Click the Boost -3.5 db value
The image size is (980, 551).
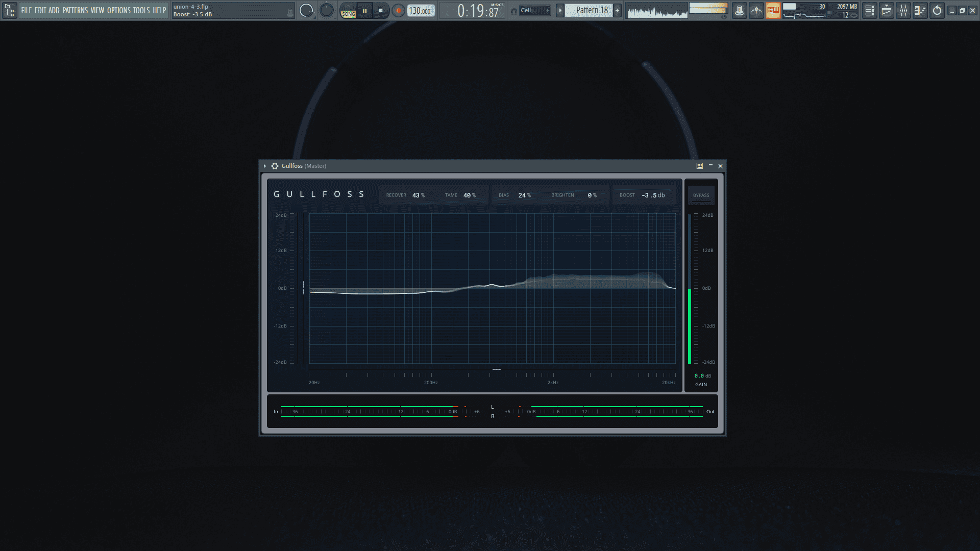click(x=653, y=195)
